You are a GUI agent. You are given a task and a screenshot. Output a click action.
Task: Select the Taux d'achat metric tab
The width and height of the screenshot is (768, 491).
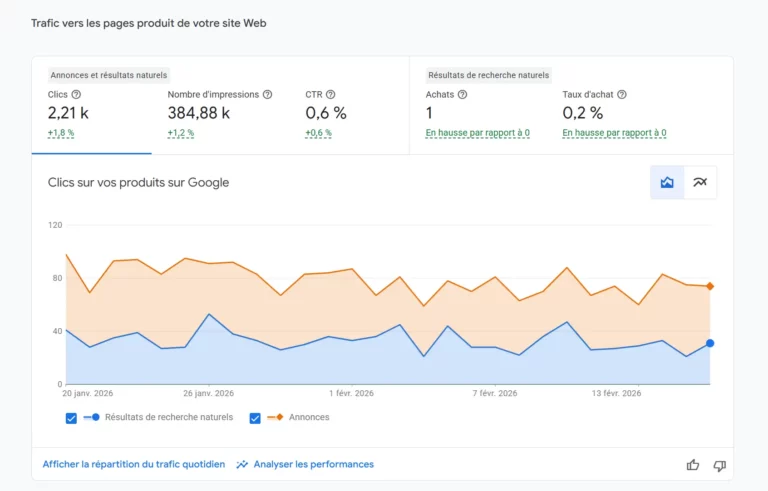pos(614,114)
